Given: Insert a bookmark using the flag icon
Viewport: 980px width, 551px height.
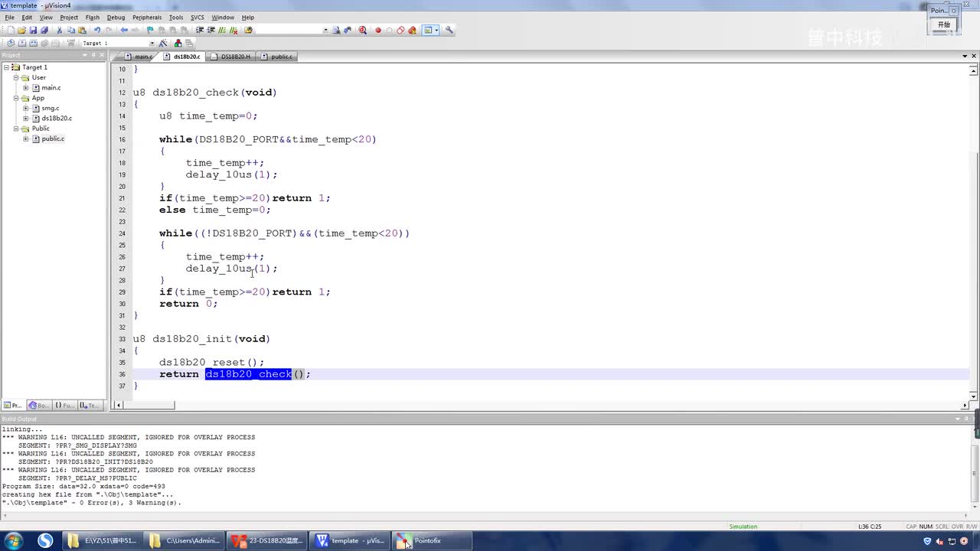Looking at the screenshot, I should pyautogui.click(x=150, y=31).
